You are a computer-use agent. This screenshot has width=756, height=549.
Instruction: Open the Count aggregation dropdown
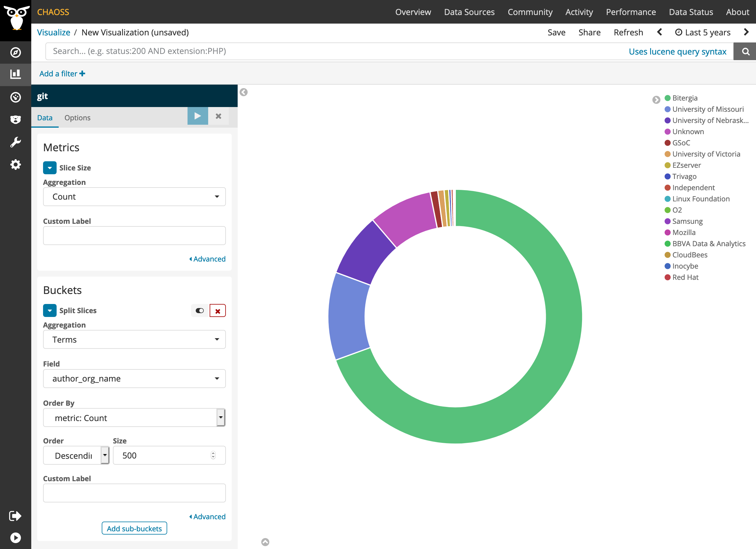(134, 197)
